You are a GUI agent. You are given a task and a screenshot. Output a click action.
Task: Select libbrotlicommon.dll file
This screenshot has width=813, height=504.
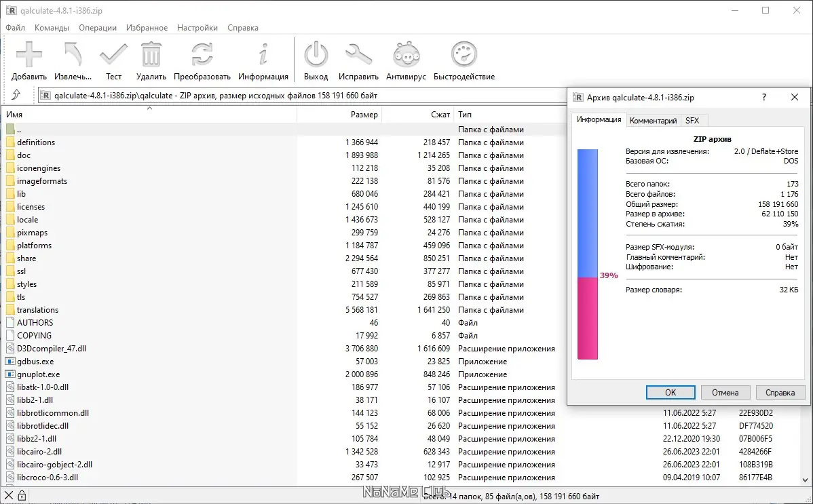coord(53,413)
